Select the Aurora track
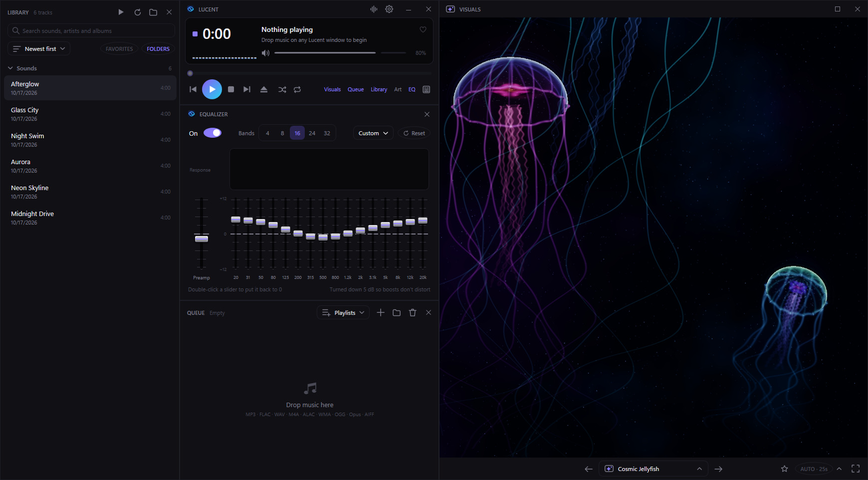 click(90, 166)
